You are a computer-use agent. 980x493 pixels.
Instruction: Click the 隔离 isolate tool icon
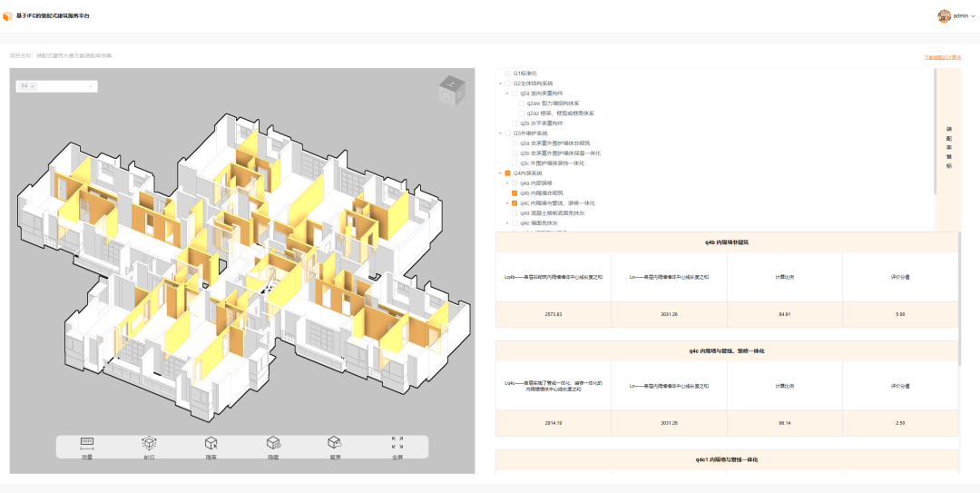pos(211,444)
